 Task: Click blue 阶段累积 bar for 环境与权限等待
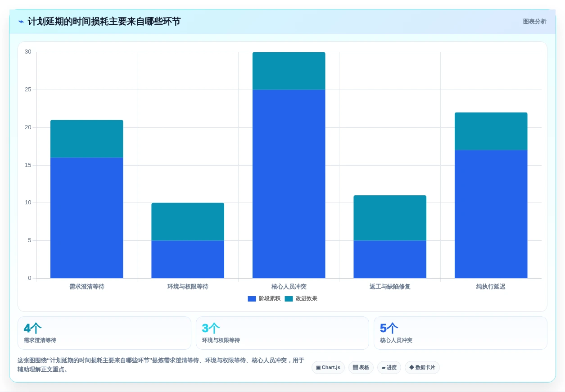(188, 259)
